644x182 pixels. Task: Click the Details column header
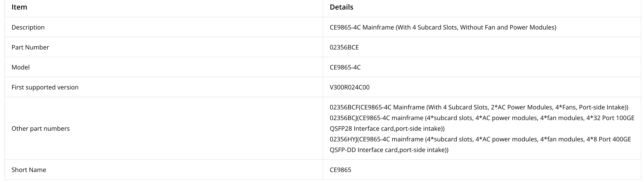(x=341, y=7)
